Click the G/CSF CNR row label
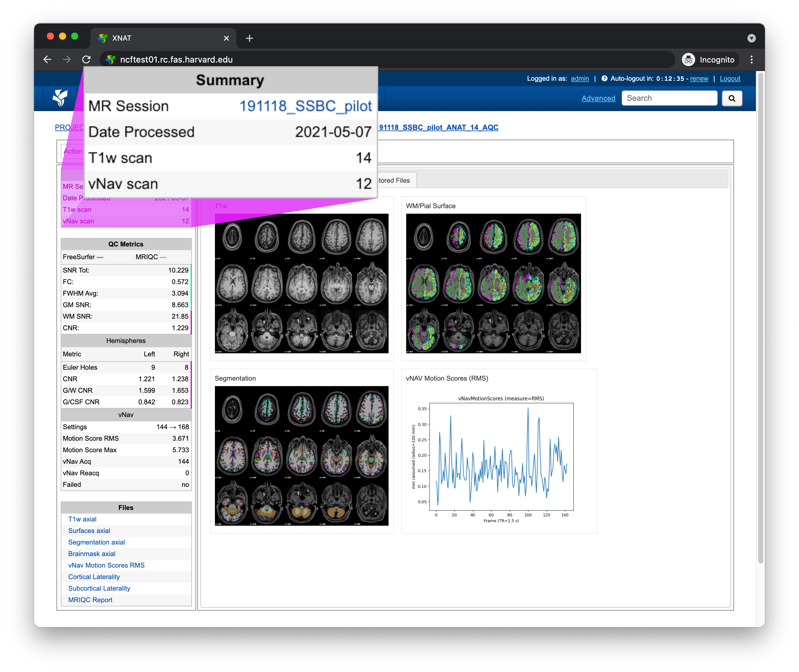The image size is (799, 672). [81, 402]
